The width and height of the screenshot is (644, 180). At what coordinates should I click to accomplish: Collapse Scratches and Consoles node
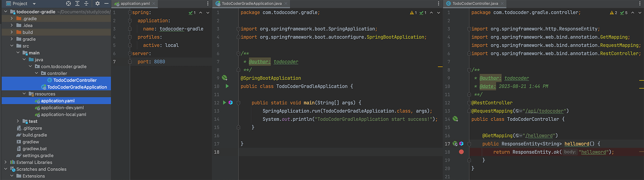click(x=6, y=169)
